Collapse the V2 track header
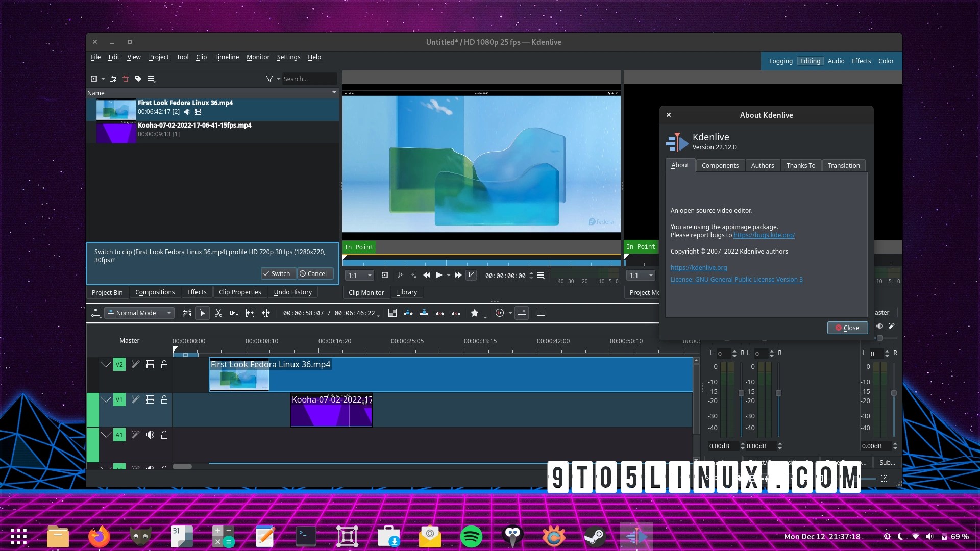The image size is (980, 551). click(106, 364)
